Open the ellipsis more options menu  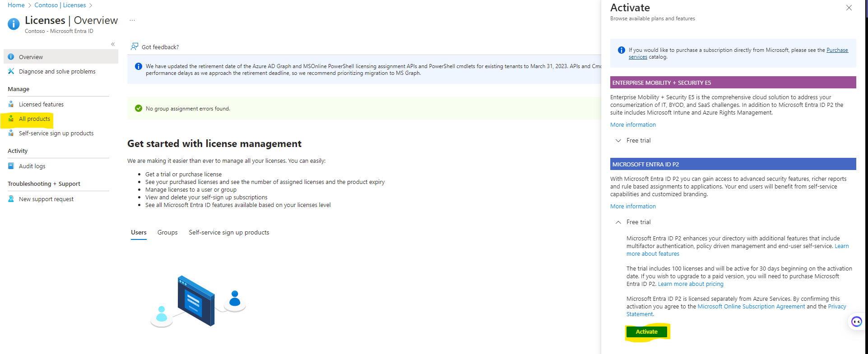click(132, 20)
